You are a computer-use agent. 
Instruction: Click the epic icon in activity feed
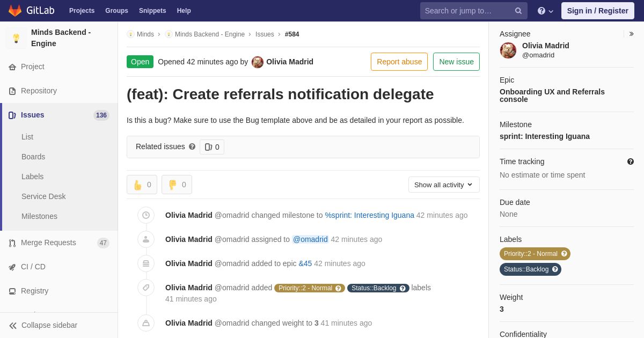click(146, 263)
